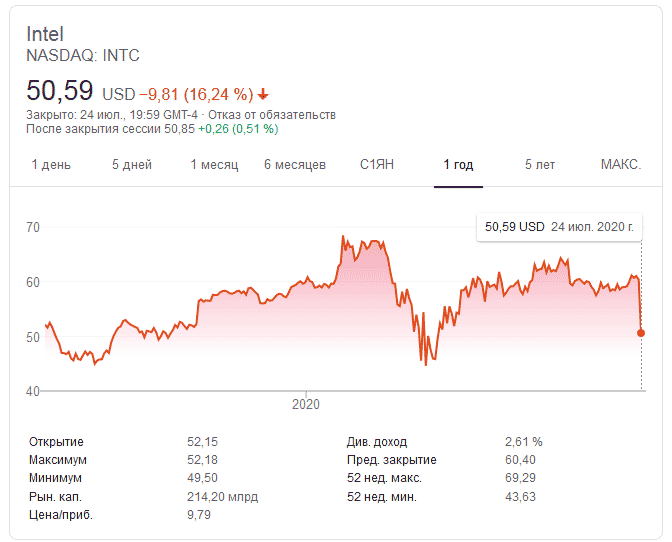This screenshot has height=542, width=672.
Task: Select the "С1ЯН" year-to-date tab
Action: point(377,165)
